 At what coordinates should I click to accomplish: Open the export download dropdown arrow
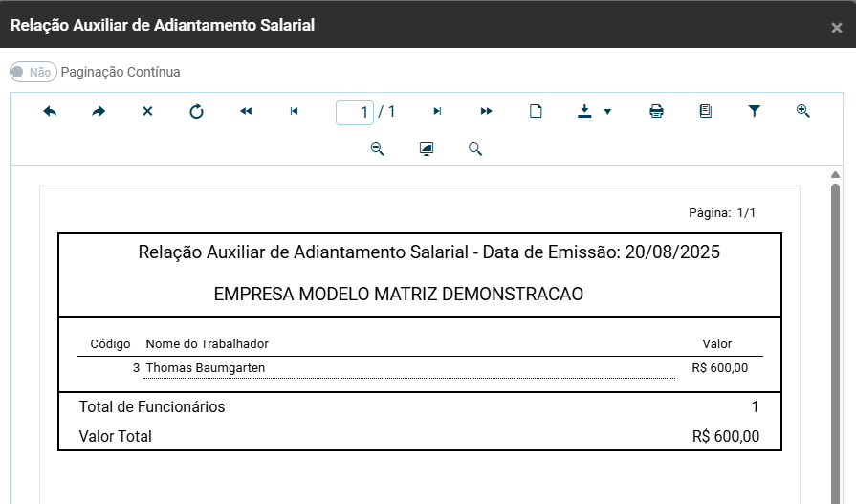pyautogui.click(x=607, y=112)
